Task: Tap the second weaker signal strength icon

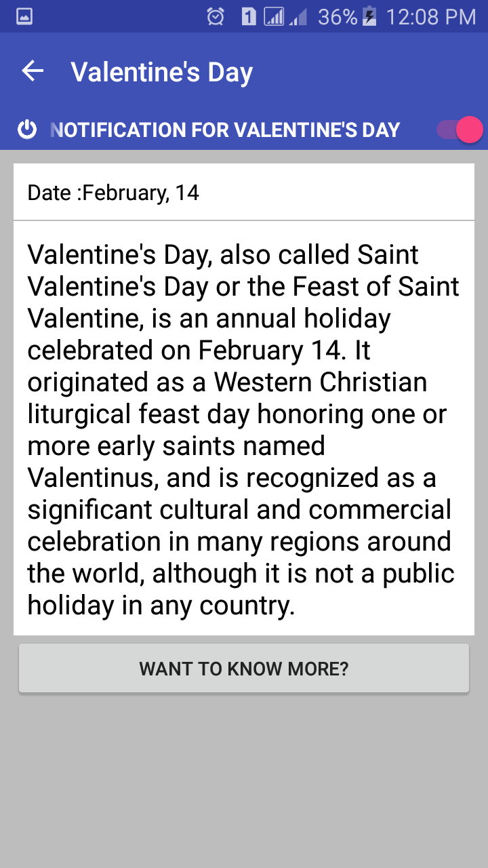Action: click(x=298, y=18)
